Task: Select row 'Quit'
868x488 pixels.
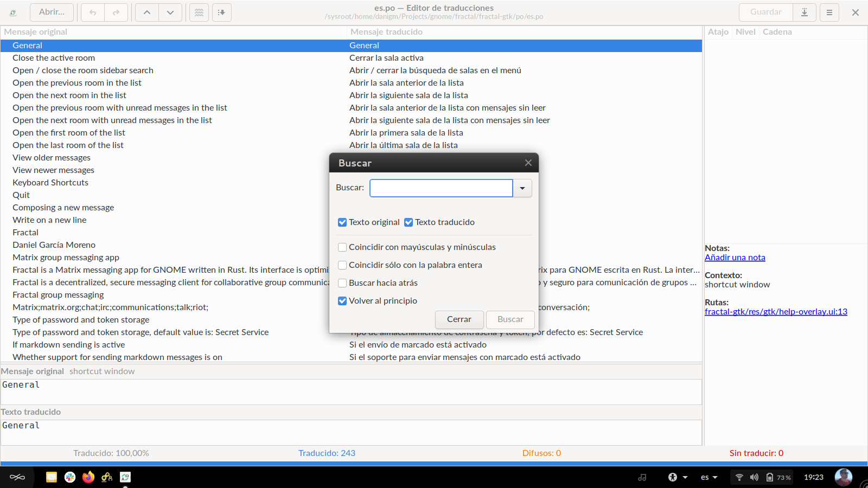Action: [x=165, y=195]
